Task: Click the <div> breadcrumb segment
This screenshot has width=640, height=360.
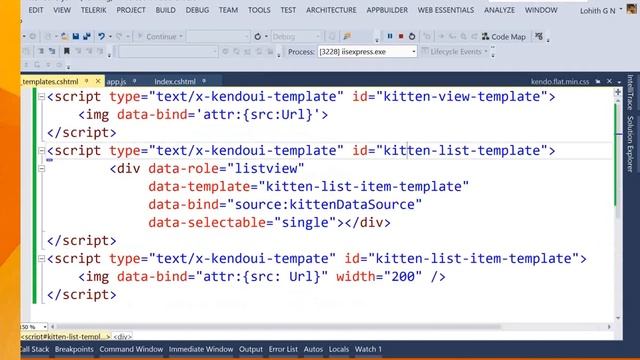Action: click(x=122, y=337)
